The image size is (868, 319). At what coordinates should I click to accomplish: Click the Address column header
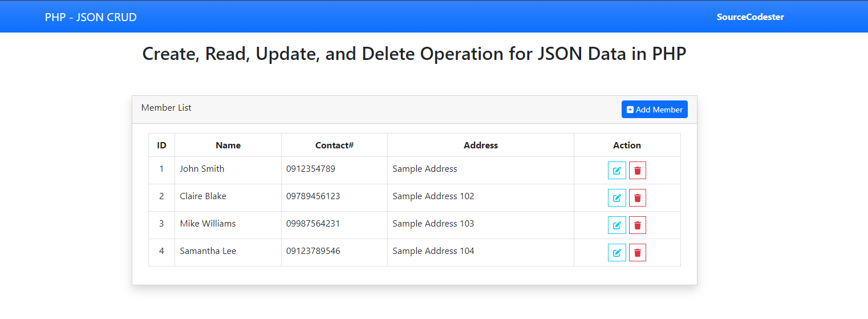pos(481,145)
